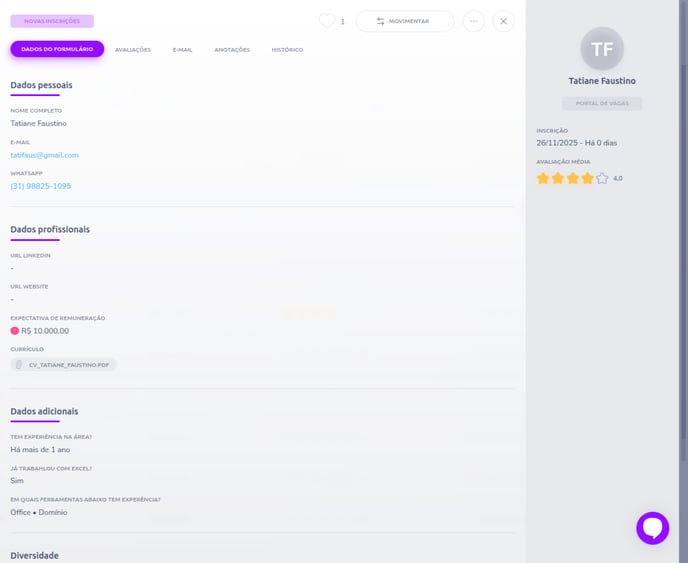The height and width of the screenshot is (563, 688).
Task: Click the tatifaus@gmail.com email link
Action: (x=44, y=155)
